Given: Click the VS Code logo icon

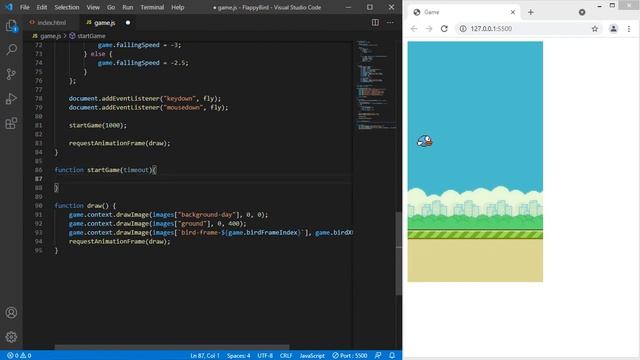Looking at the screenshot, I should (9, 7).
